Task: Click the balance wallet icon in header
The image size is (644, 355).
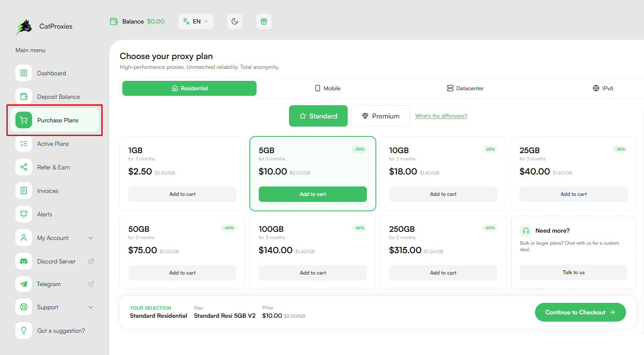Action: [114, 21]
